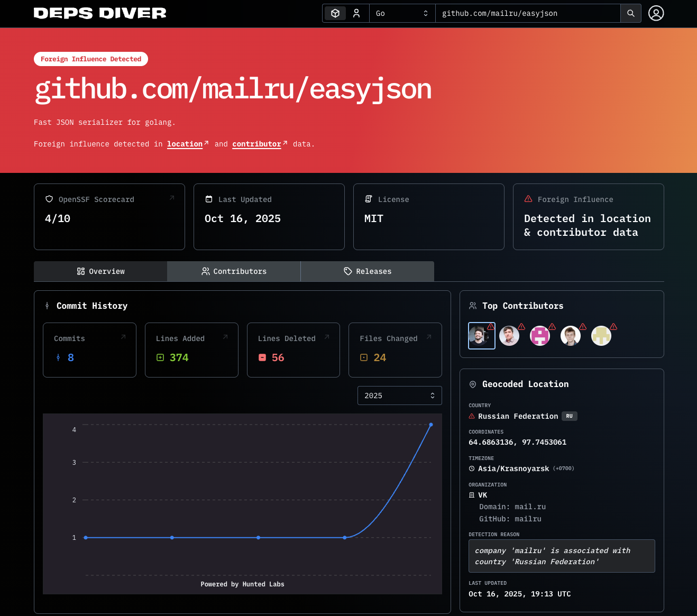Click the OpenSSF Scorecard shield icon
This screenshot has width=697, height=616.
point(49,199)
